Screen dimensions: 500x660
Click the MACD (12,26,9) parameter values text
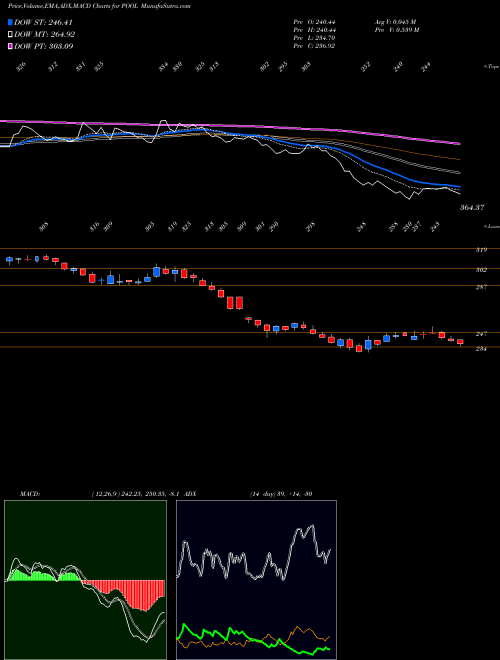(136, 494)
